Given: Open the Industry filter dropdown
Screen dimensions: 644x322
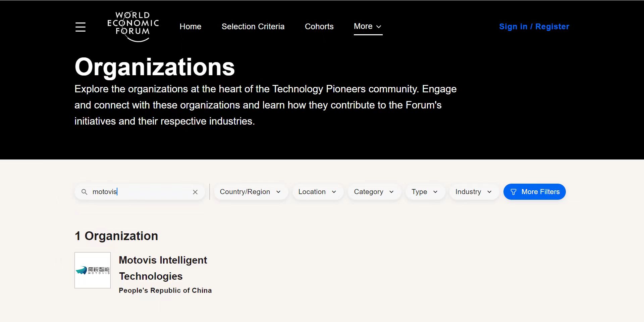Looking at the screenshot, I should point(473,192).
